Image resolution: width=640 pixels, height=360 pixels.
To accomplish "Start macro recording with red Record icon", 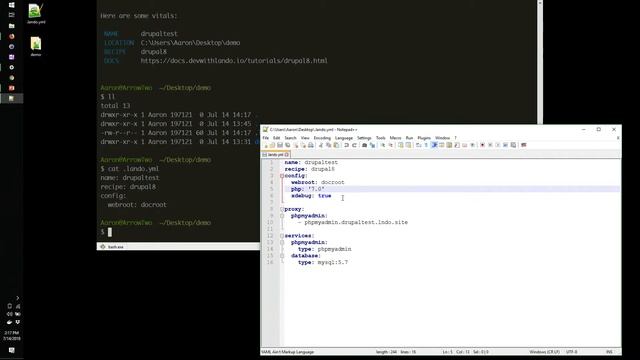I will click(x=482, y=145).
